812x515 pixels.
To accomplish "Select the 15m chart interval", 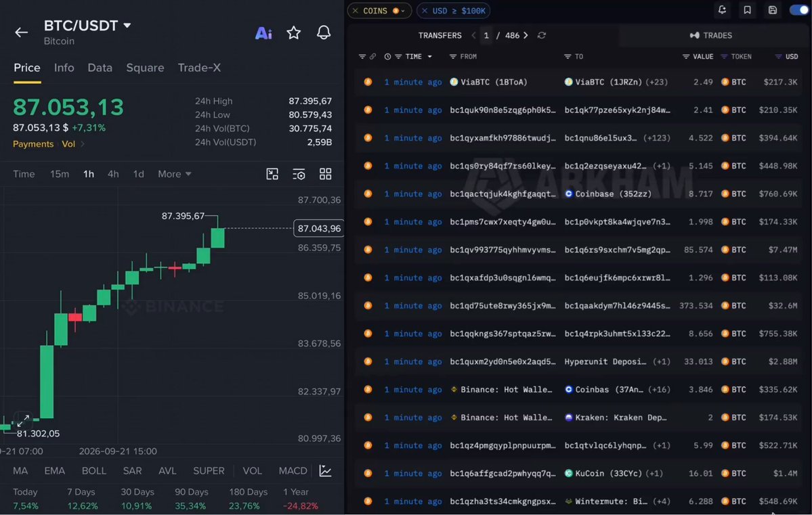I will click(60, 174).
